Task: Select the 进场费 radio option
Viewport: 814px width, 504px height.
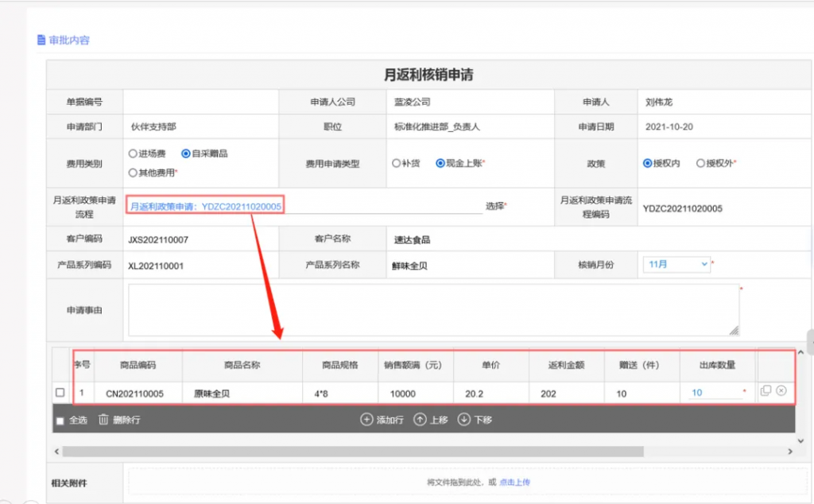Action: 133,153
